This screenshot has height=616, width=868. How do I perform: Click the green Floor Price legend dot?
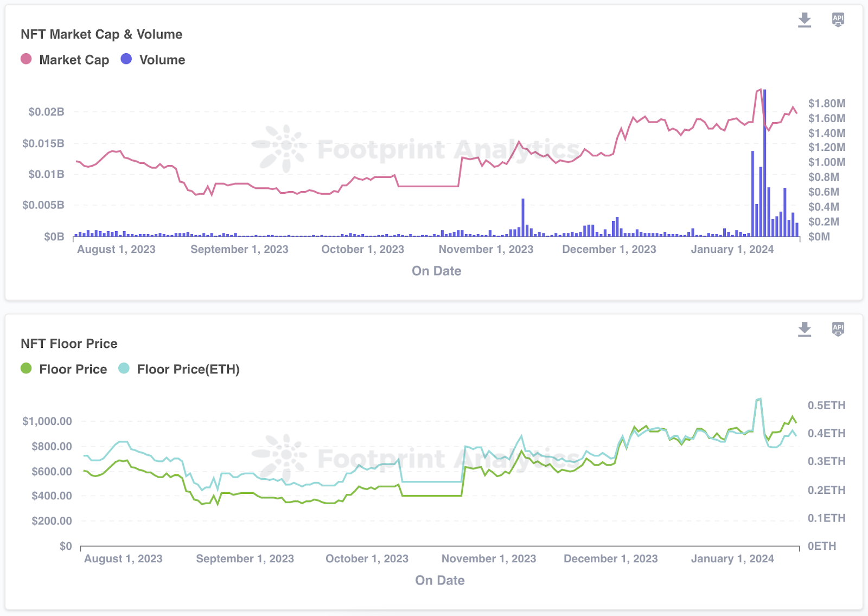[26, 369]
